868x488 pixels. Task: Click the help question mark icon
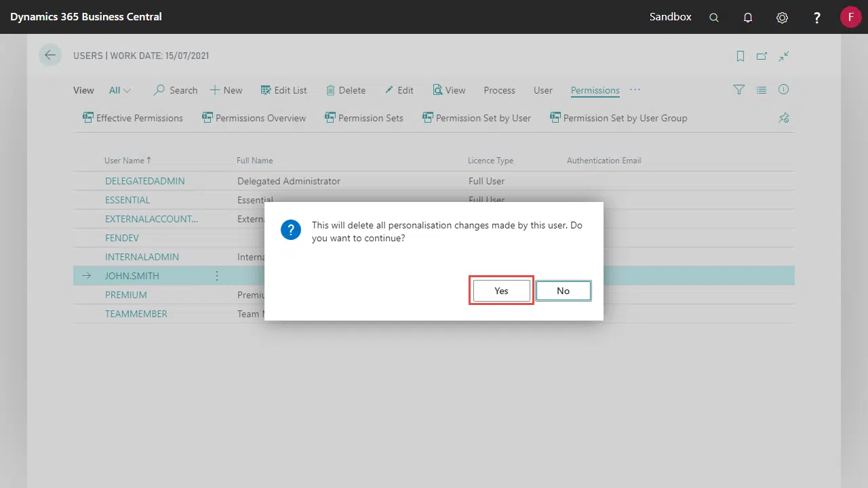click(x=817, y=18)
